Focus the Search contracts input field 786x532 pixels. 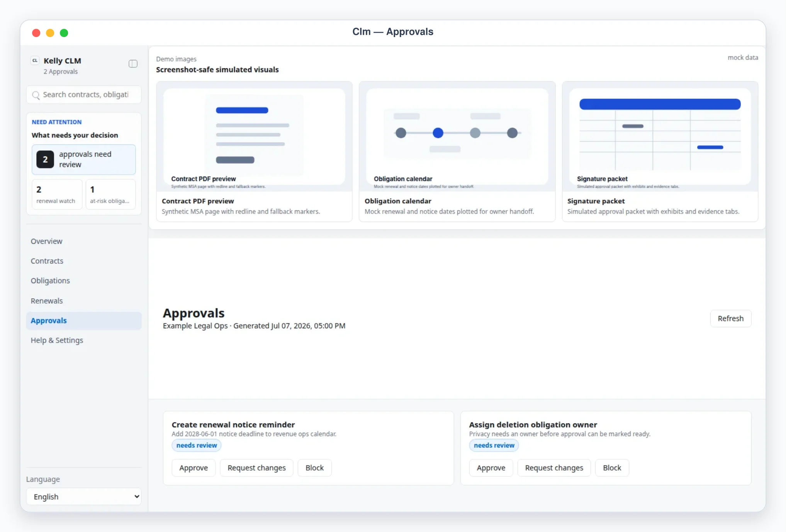coord(84,95)
